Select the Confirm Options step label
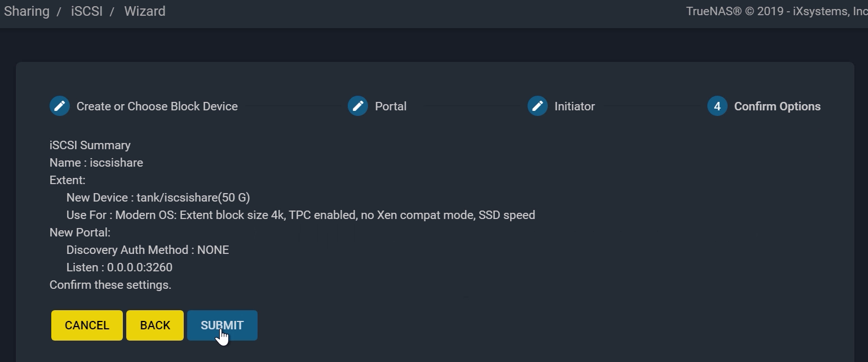868x362 pixels. (x=777, y=106)
